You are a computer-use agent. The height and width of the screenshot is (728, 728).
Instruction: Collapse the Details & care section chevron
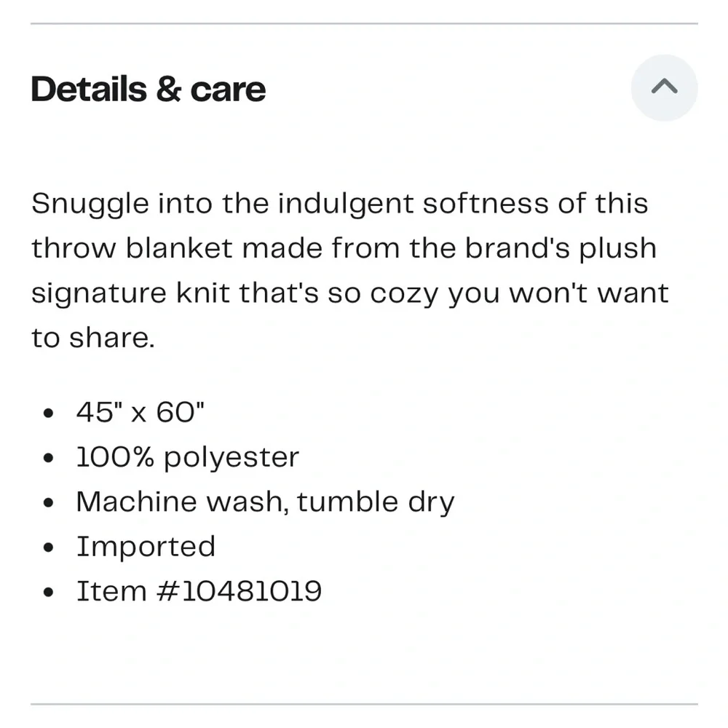(x=664, y=88)
